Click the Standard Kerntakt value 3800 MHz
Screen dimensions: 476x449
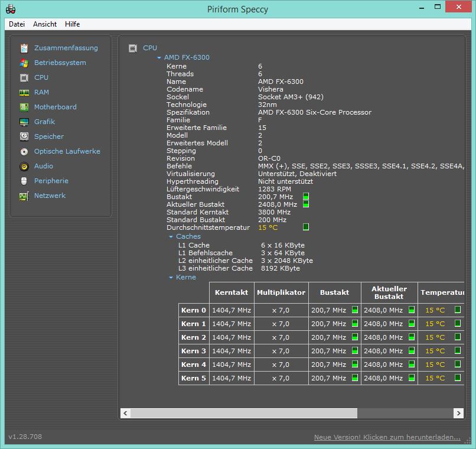pyautogui.click(x=274, y=212)
